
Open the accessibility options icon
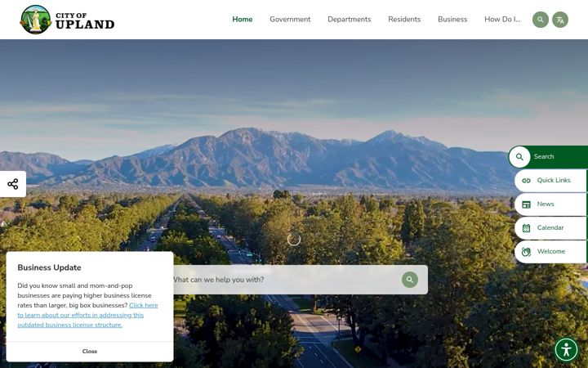point(566,350)
